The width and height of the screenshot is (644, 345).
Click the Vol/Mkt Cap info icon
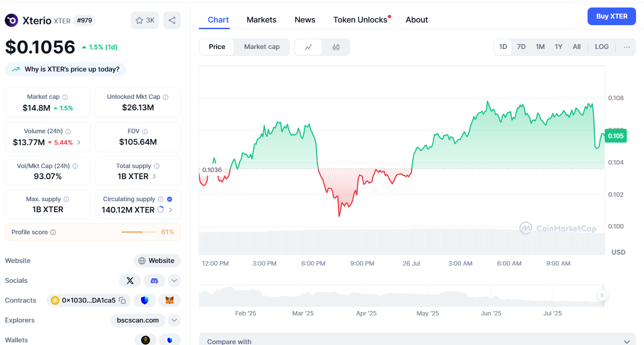(75, 166)
